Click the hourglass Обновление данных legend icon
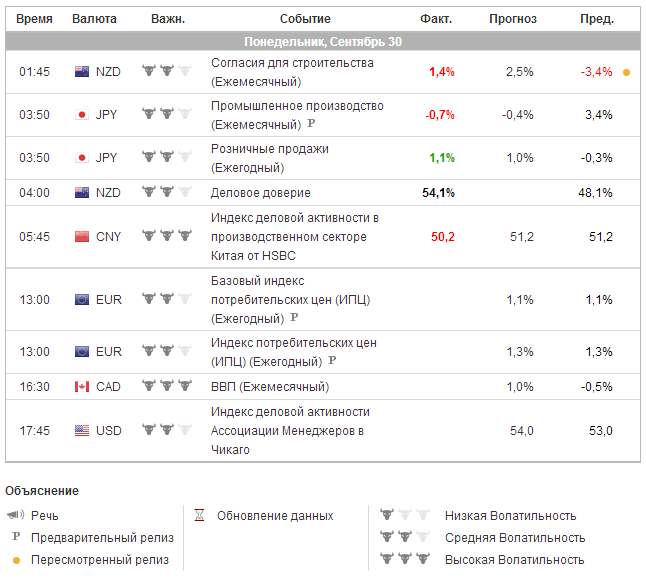Screen dimensions: 646x580 (x=199, y=516)
